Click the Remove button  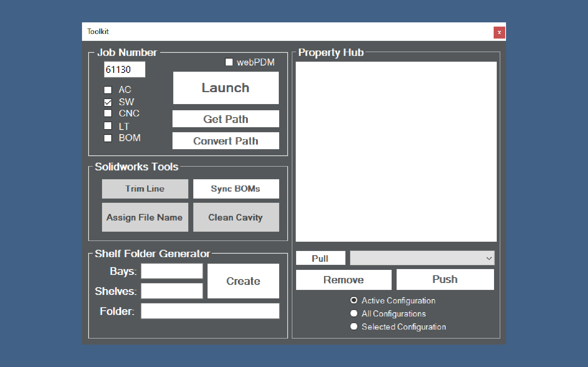click(343, 279)
